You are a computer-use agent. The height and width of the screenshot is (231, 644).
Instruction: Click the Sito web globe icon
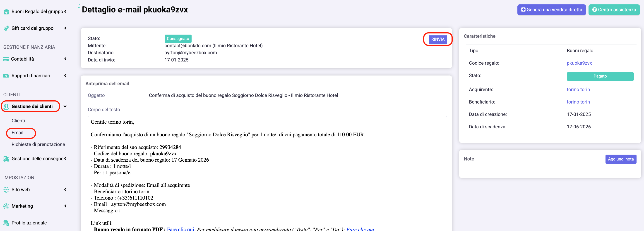tap(6, 190)
